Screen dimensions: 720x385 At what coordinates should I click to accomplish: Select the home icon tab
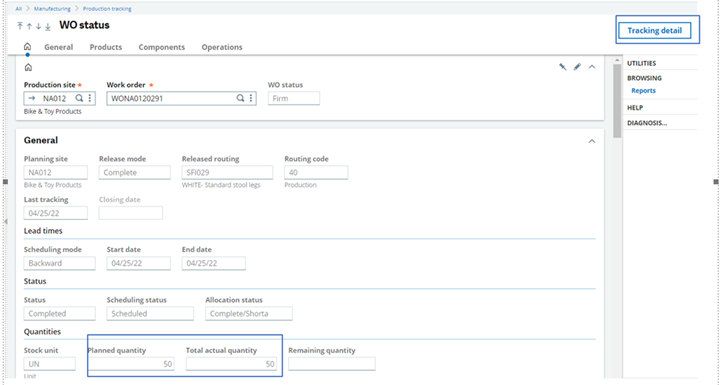pos(28,46)
